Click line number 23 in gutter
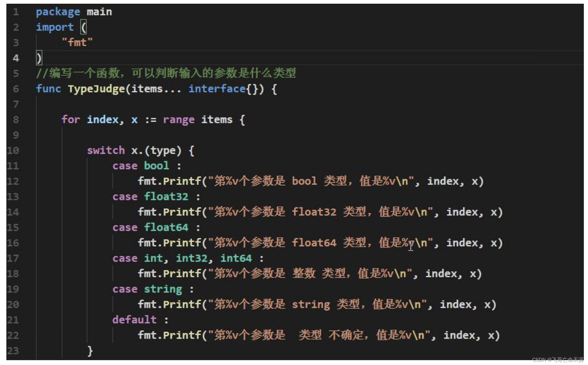Viewport: 588px width, 365px height. coord(13,351)
